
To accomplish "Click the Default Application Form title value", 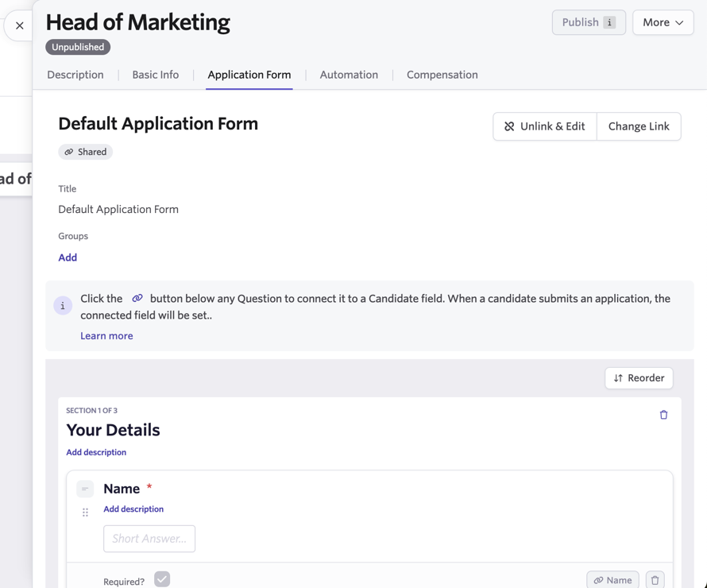I will pos(118,209).
